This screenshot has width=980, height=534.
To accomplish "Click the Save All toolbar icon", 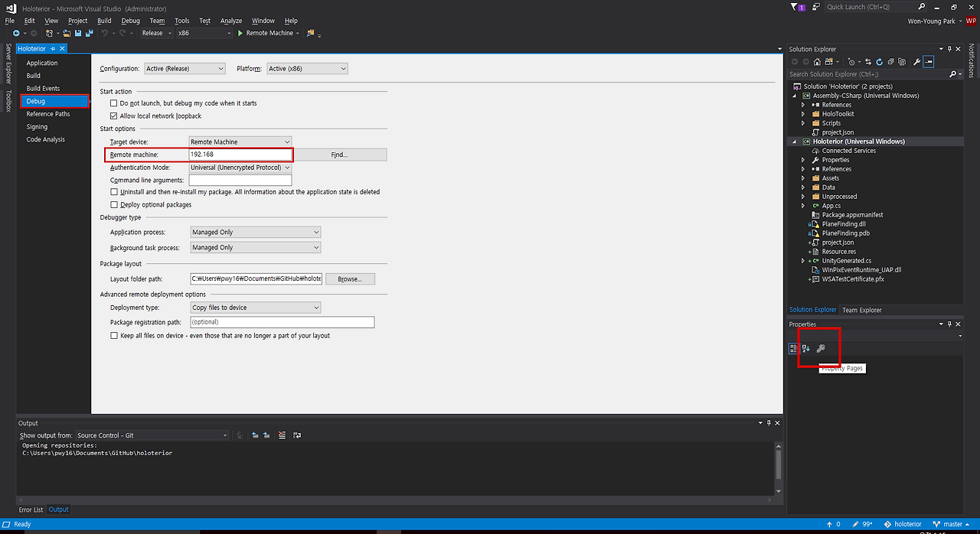I will (x=89, y=33).
